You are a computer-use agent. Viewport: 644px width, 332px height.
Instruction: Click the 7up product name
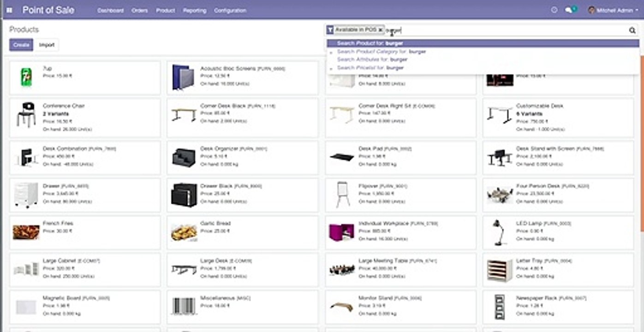(x=48, y=68)
